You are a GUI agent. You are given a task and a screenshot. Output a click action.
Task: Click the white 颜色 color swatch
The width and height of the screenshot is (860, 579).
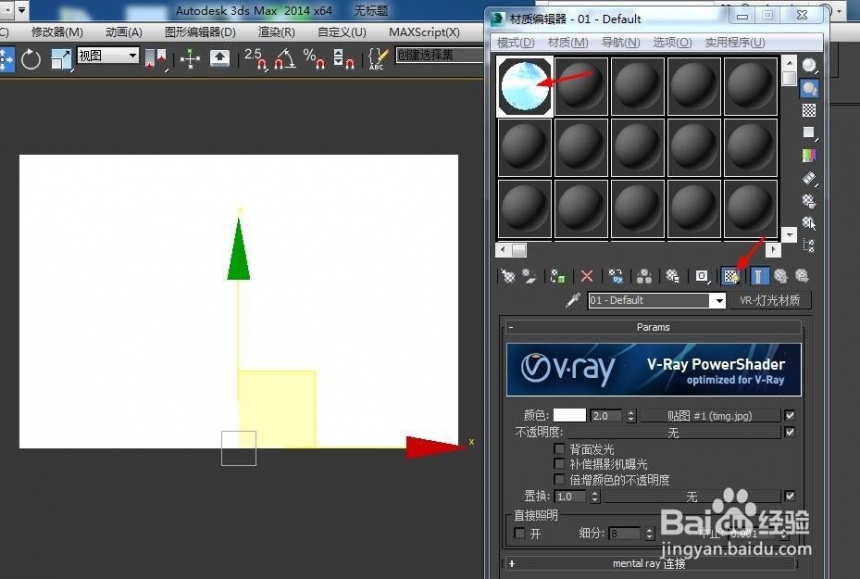(569, 416)
